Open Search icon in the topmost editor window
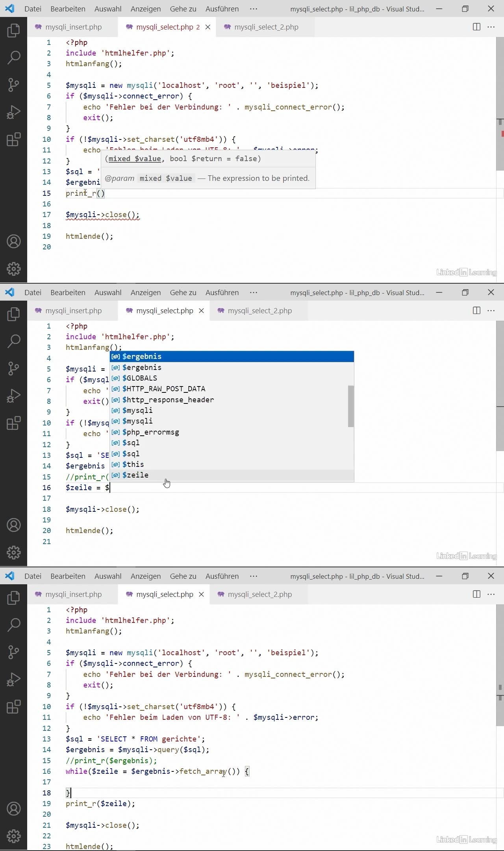Viewport: 504px width, 851px height. tap(13, 58)
